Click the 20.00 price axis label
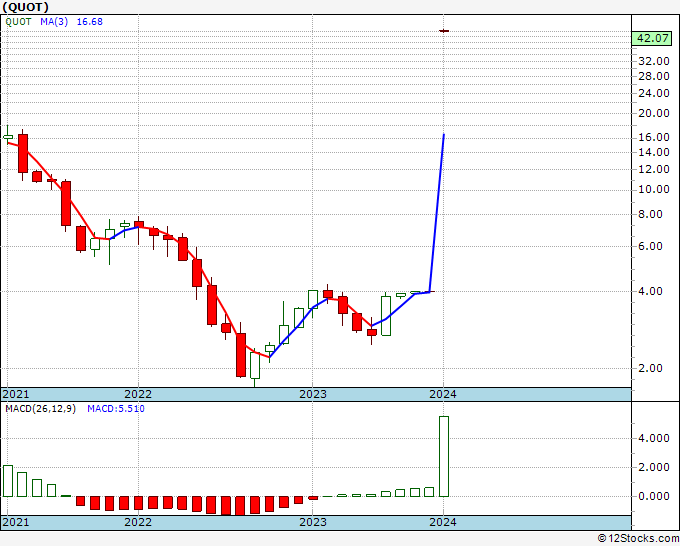The width and height of the screenshot is (680, 546). 654,113
